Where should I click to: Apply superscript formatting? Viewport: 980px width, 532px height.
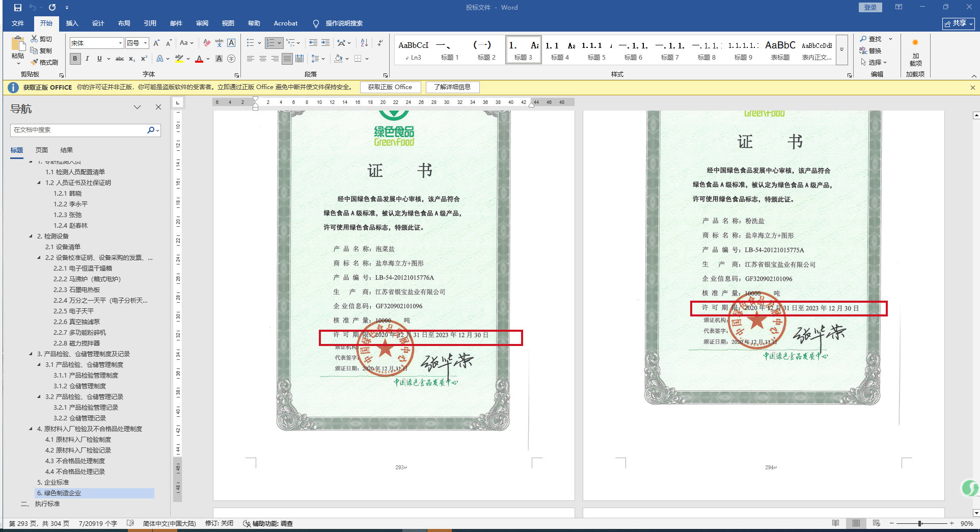tap(144, 59)
